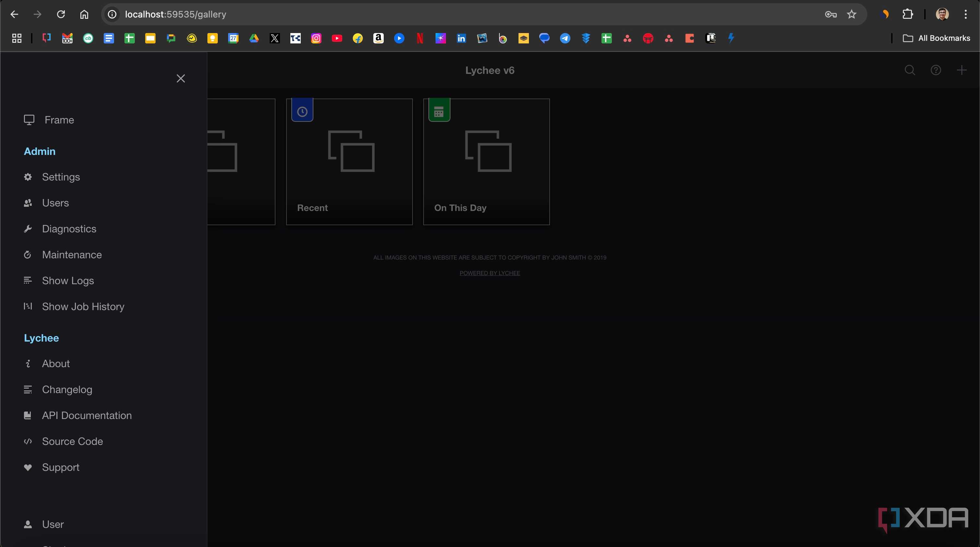
Task: Open the Netflix bookmark icon
Action: (x=420, y=38)
